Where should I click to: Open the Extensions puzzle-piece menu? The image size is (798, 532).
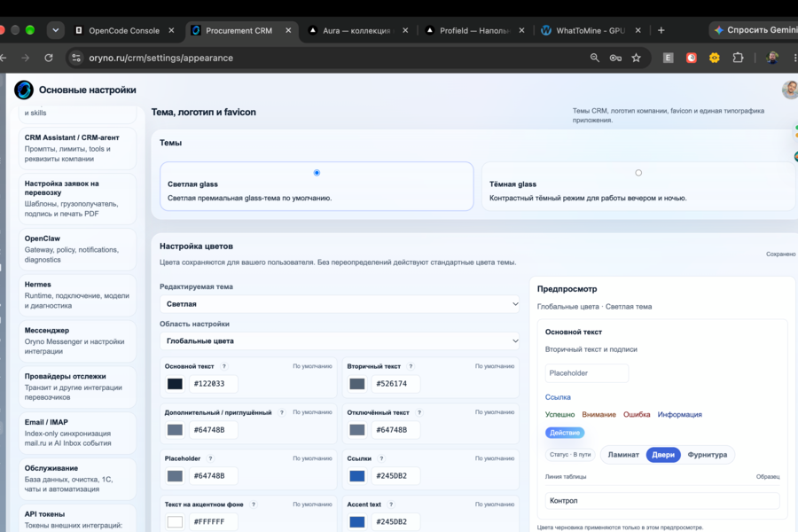(x=738, y=58)
